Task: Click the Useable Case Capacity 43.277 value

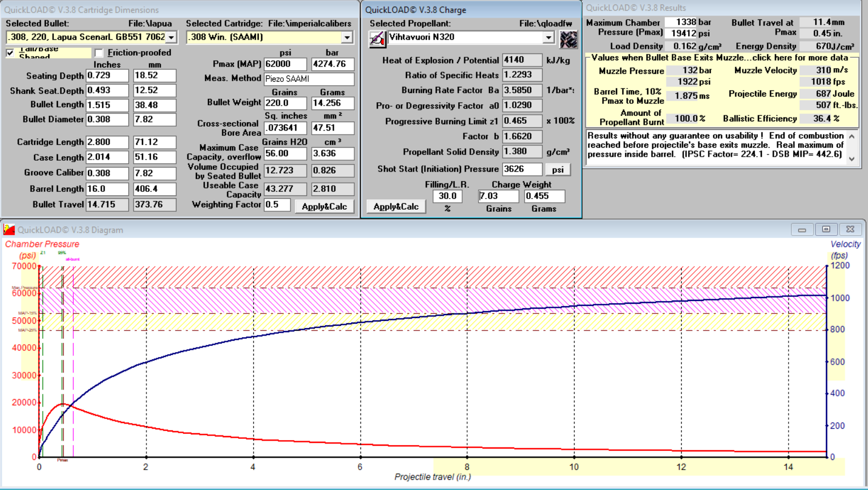Action: 285,189
